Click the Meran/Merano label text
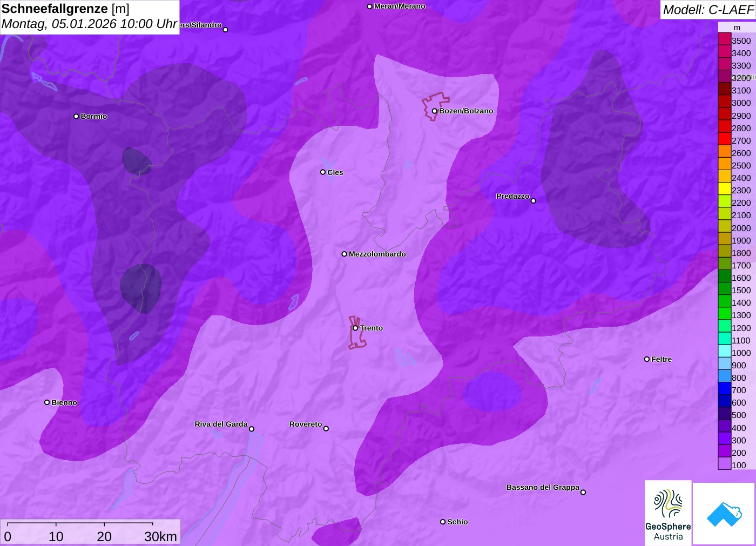 400,6
